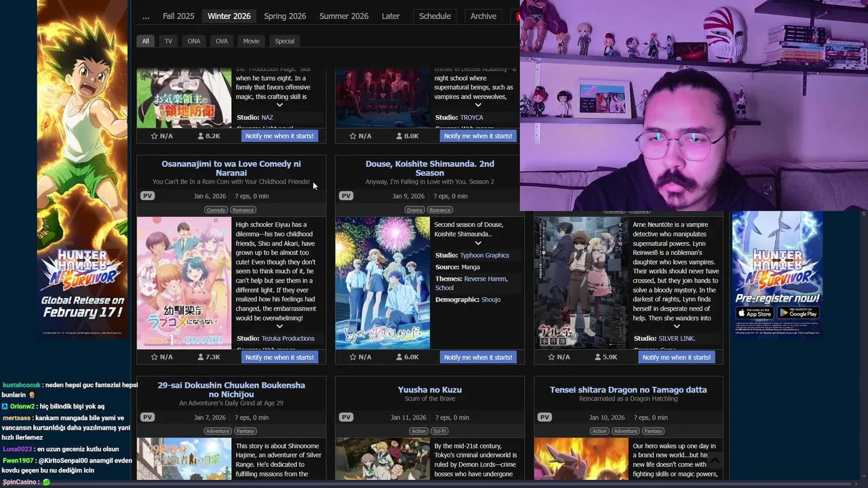This screenshot has height=488, width=868.
Task: Click Notify button on the 6.0K card
Action: (x=478, y=357)
